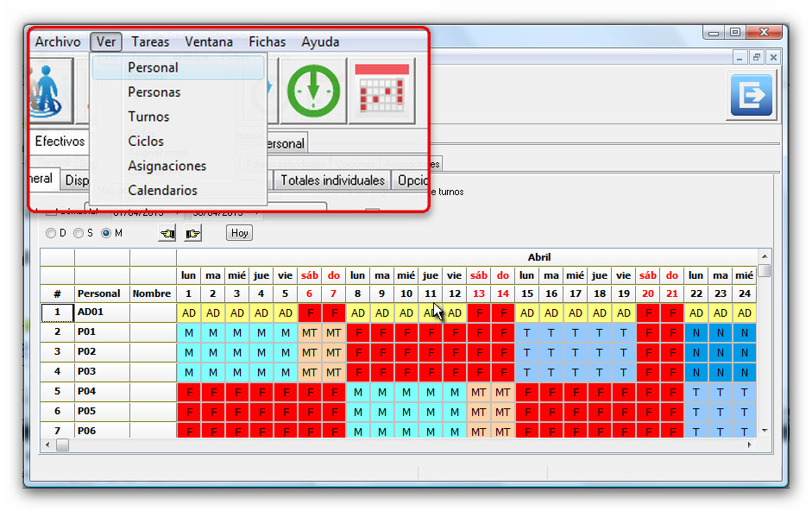Open the Fichas menu
This screenshot has width=812, height=511.
point(267,41)
